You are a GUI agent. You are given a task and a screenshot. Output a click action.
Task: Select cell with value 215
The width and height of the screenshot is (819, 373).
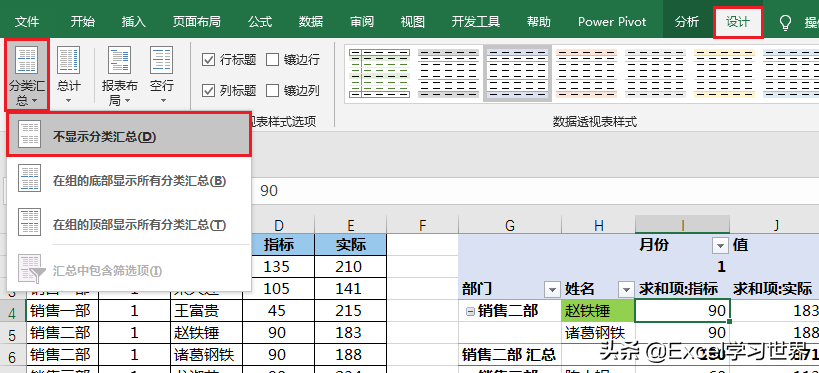[350, 311]
